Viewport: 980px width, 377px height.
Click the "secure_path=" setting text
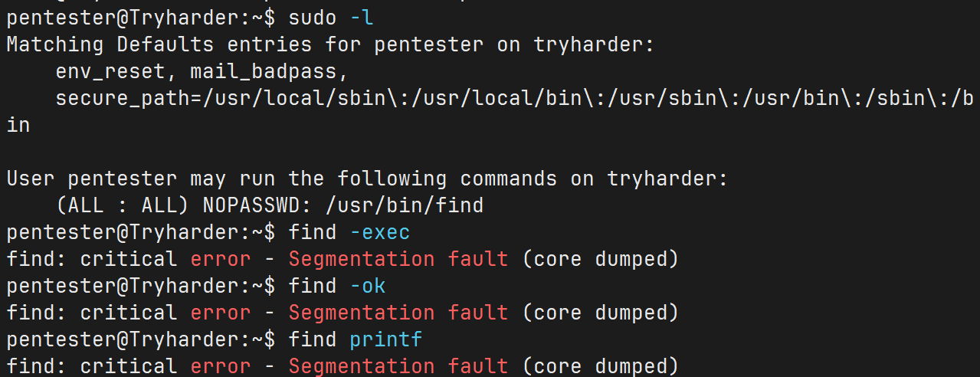(x=129, y=98)
